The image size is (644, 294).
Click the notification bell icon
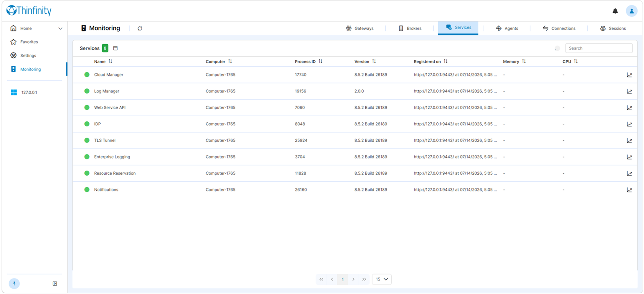[615, 11]
